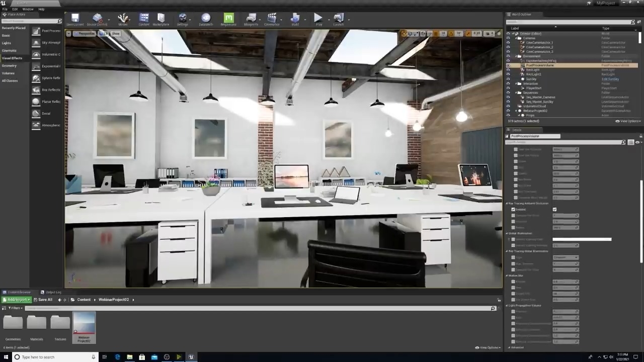Open Megascans from the toolbar

pos(228,19)
